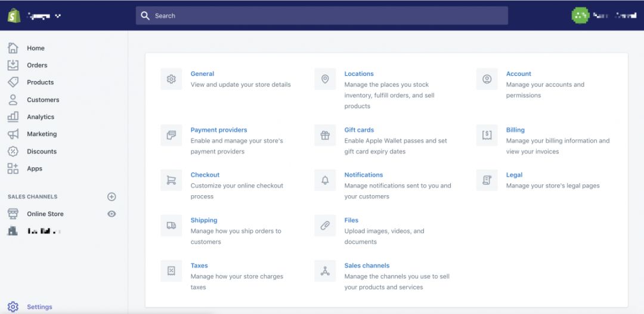644x314 pixels.
Task: Click the Shipping truck icon
Action: click(171, 226)
